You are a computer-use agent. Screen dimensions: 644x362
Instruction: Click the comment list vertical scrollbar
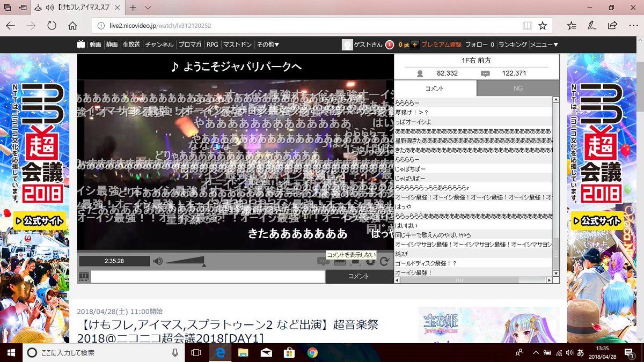pos(555,187)
